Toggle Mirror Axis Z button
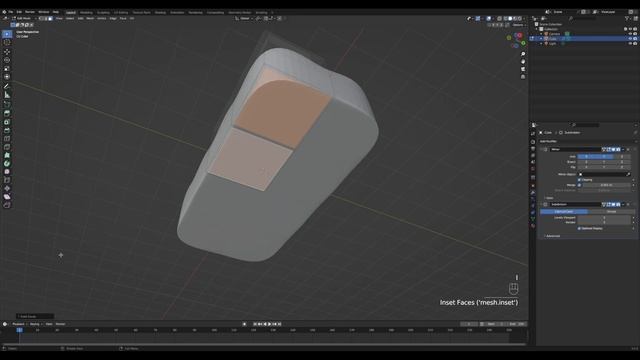640x360 pixels. pos(622,156)
